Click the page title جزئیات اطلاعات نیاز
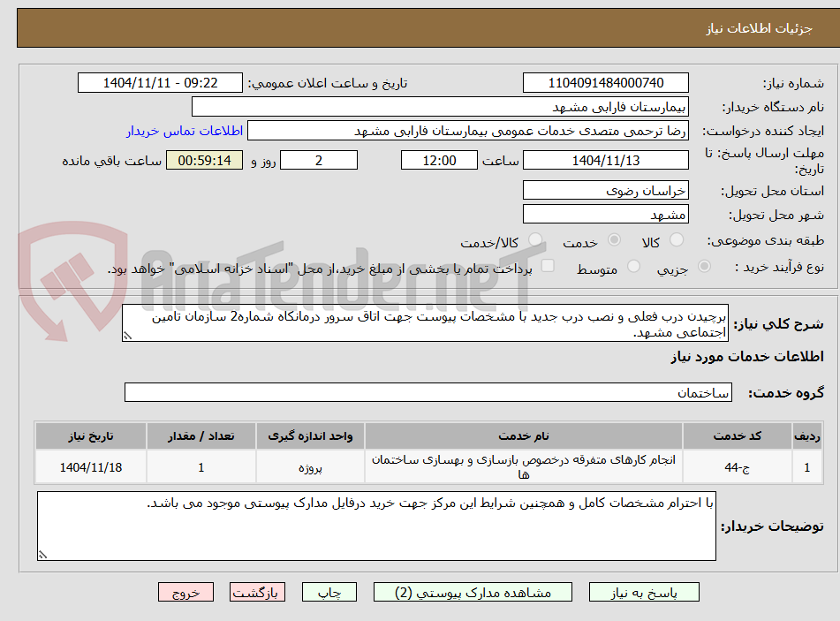This screenshot has width=840, height=621. [x=759, y=28]
